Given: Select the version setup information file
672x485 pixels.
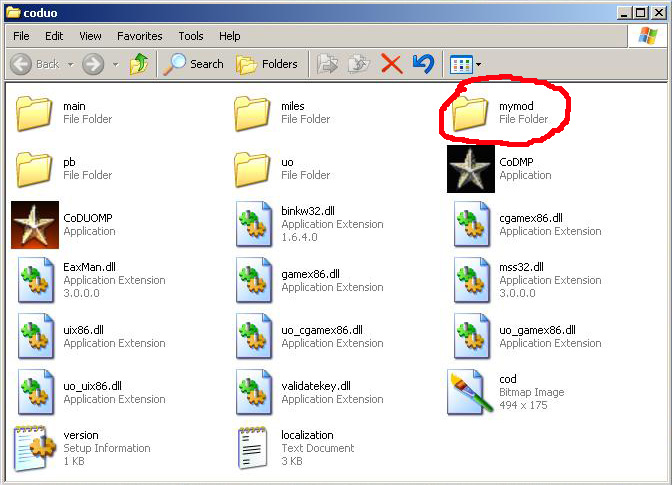Looking at the screenshot, I should 35,448.
